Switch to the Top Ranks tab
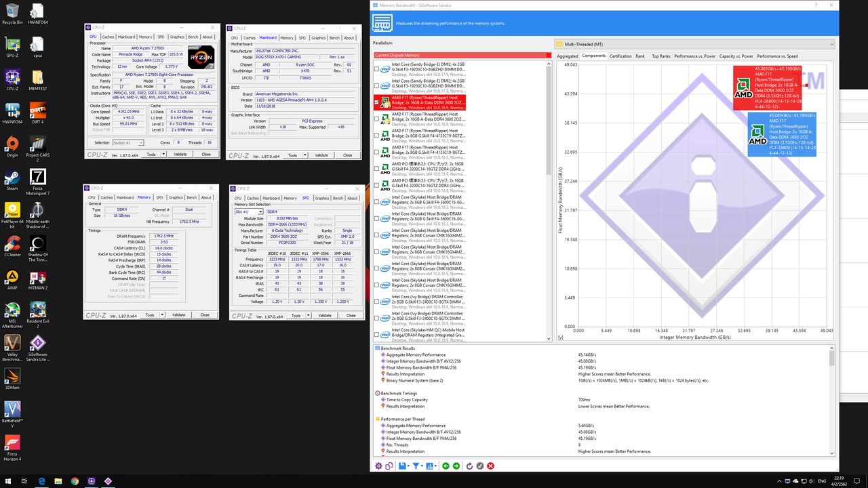 661,56
